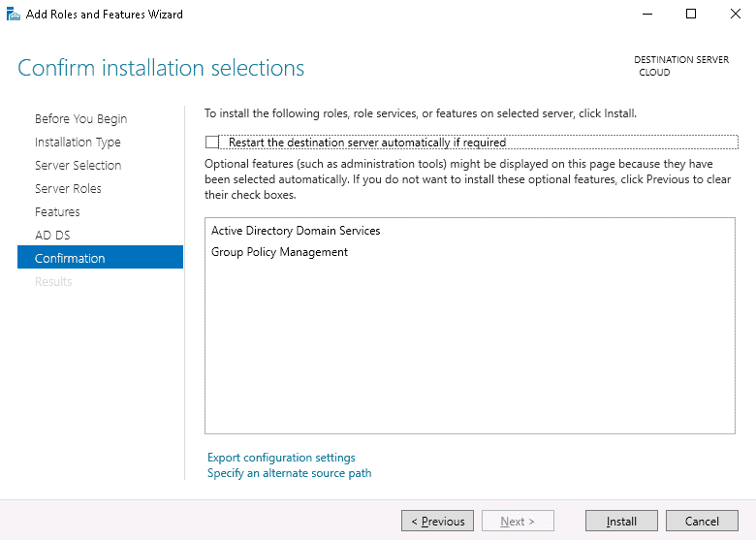Maximize the wizard window
Screen dimensions: 756x540
(691, 14)
